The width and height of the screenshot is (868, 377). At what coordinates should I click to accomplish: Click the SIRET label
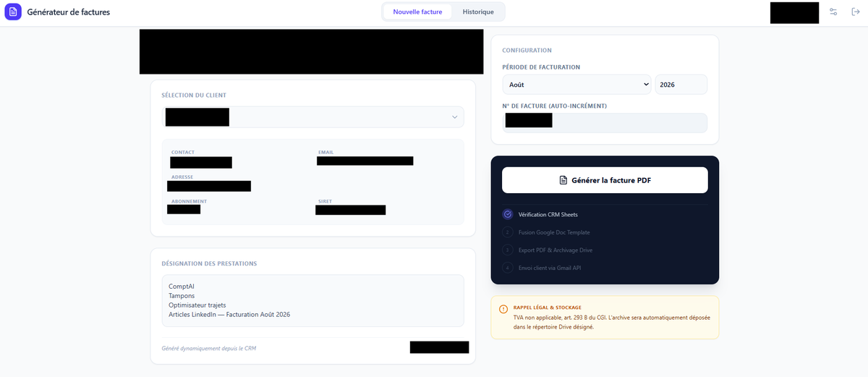(x=325, y=202)
